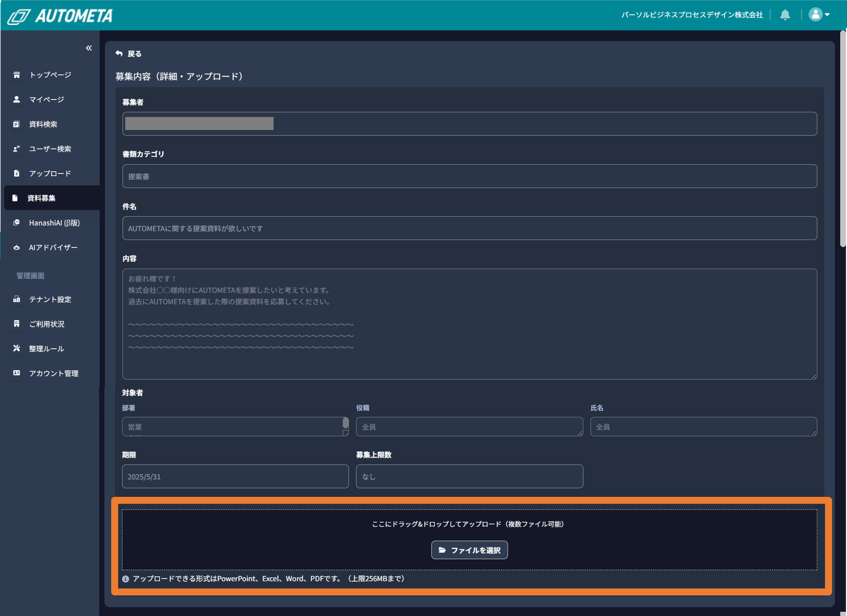Click the ファイルを選択 button

tap(469, 550)
